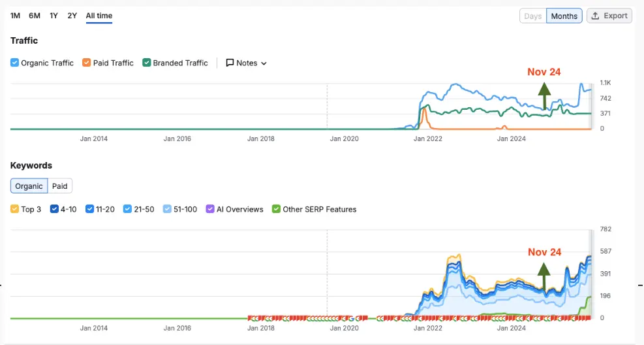
Task: Select All time range tab
Action: 99,16
